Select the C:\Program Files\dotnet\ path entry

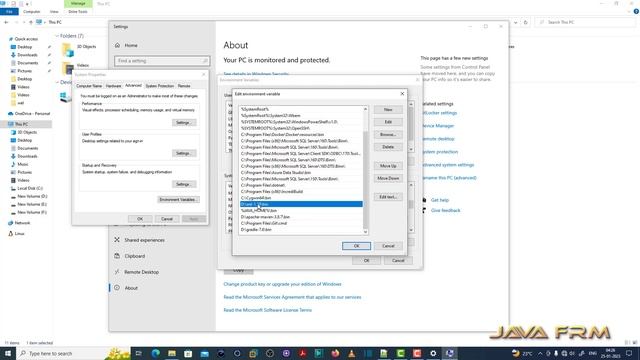coord(301,185)
